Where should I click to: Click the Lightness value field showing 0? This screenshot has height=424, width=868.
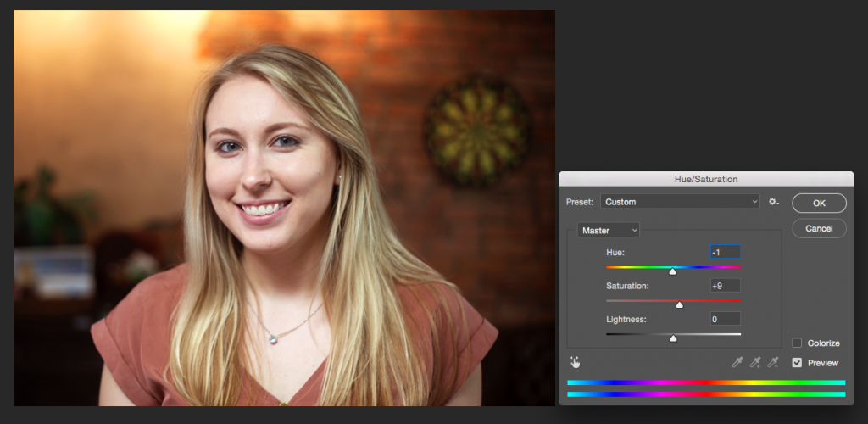click(725, 319)
